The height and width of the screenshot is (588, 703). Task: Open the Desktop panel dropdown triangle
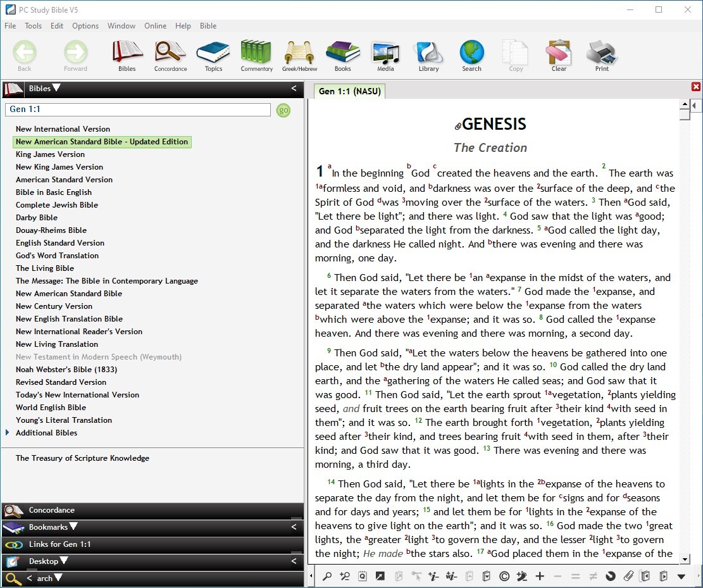[x=64, y=560]
